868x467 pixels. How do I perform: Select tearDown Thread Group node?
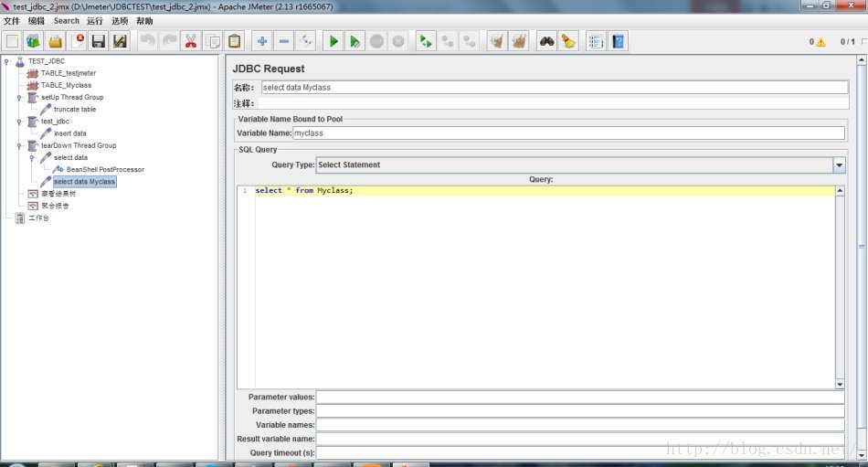point(79,145)
